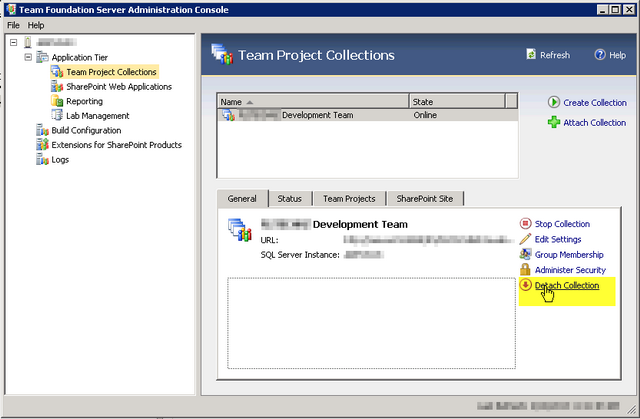Click the Administer Security link

(570, 270)
